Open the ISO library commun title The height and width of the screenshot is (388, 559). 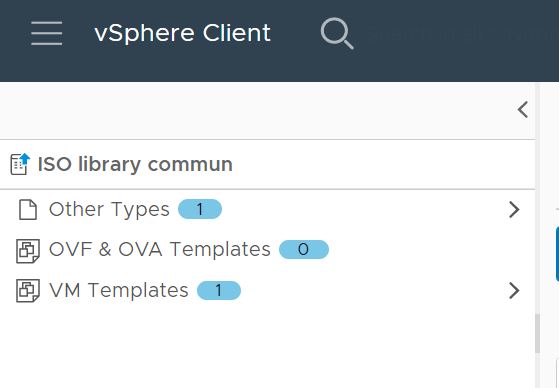pyautogui.click(x=135, y=164)
